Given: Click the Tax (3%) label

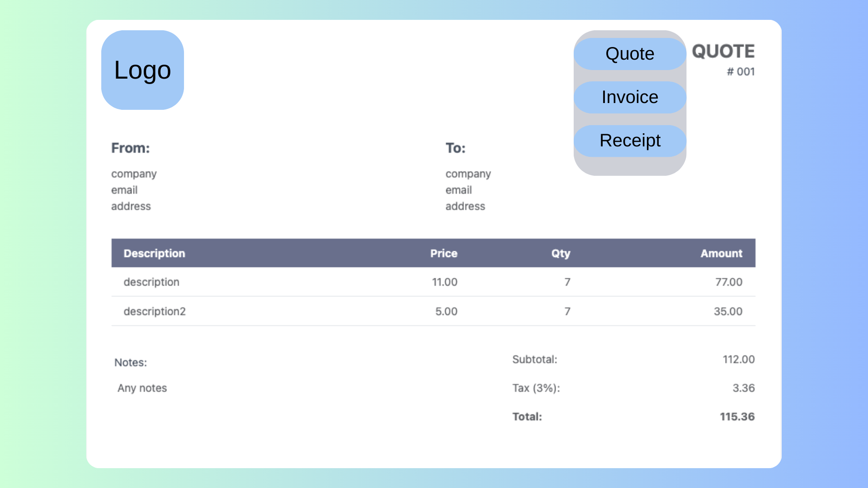Looking at the screenshot, I should pos(536,388).
